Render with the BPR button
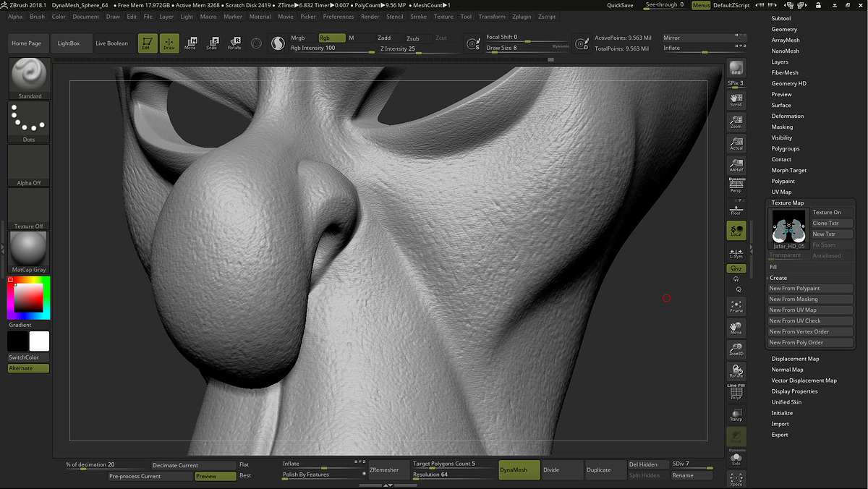This screenshot has width=868, height=489. [736, 68]
